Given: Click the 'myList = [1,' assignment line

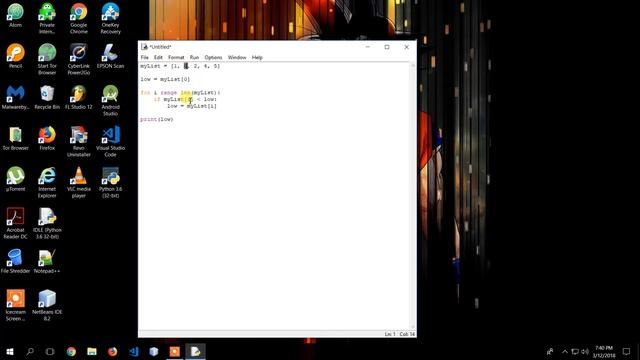Looking at the screenshot, I should (180, 66).
